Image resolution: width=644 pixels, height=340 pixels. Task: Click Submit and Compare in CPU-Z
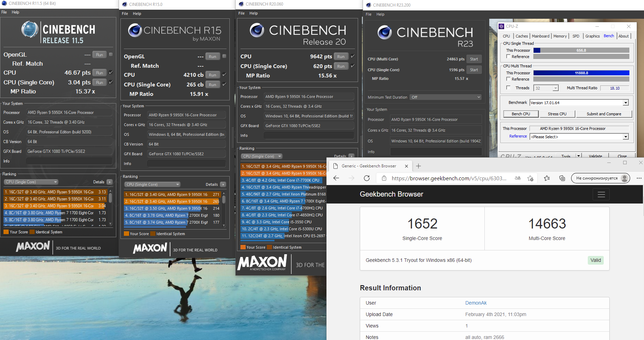pyautogui.click(x=604, y=114)
